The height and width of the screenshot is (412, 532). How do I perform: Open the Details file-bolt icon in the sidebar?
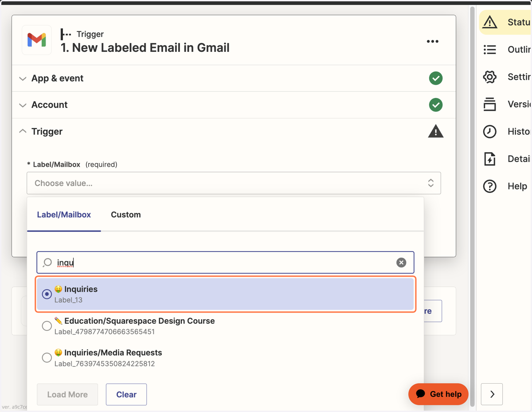(490, 159)
